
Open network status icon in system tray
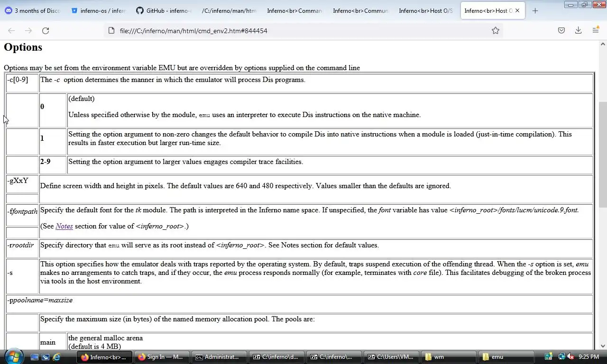[561, 356]
